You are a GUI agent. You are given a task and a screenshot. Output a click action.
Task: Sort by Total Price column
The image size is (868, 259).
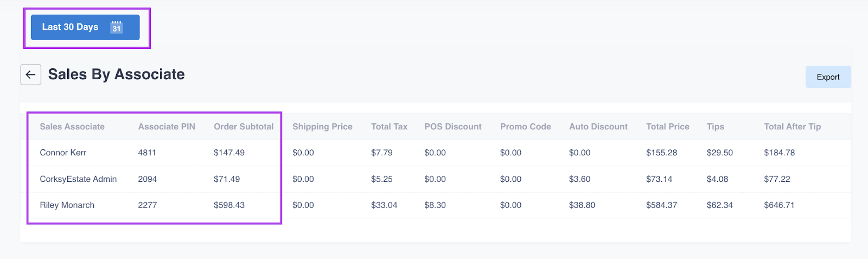click(667, 127)
